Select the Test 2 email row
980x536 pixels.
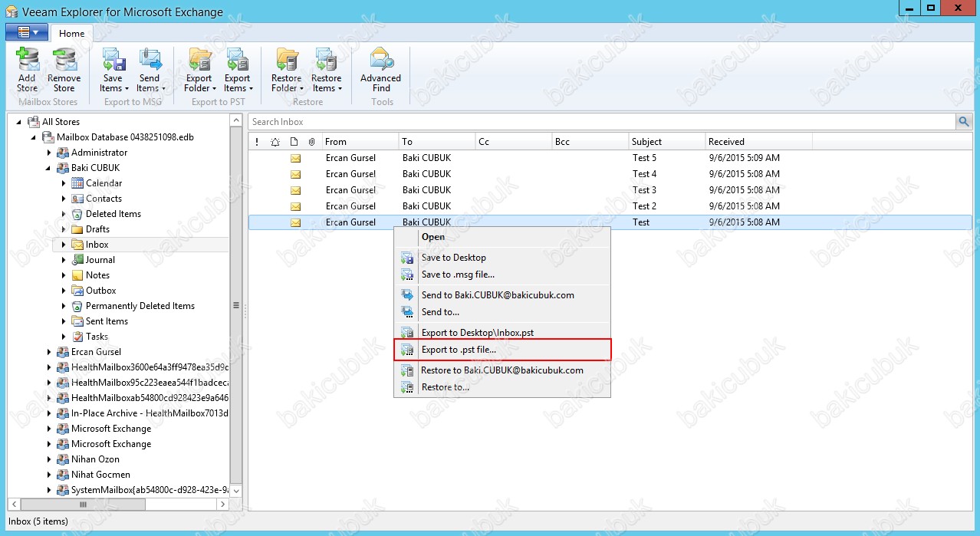point(610,206)
